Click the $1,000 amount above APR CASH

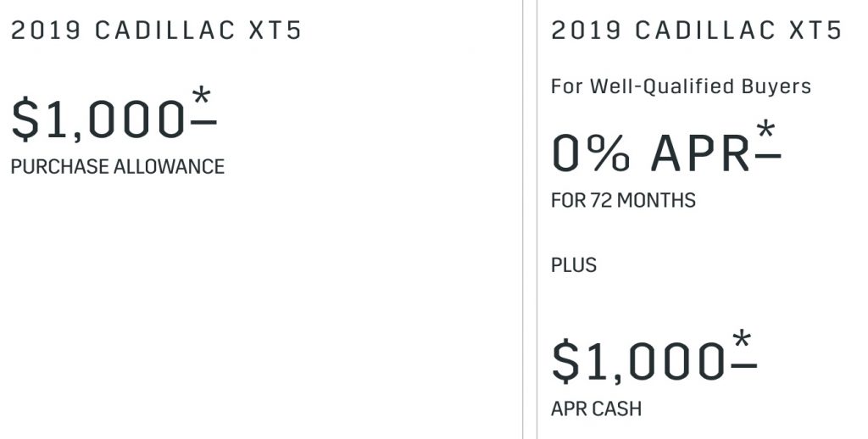point(638,362)
